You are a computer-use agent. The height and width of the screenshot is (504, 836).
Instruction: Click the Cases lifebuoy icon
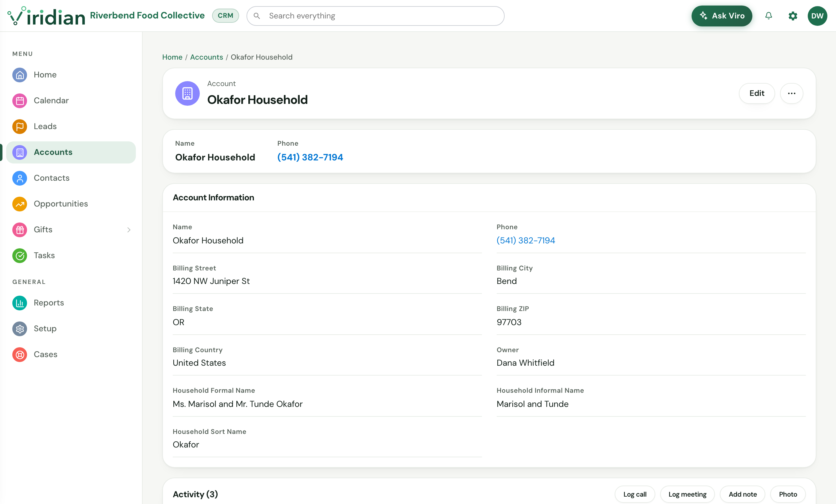(20, 354)
